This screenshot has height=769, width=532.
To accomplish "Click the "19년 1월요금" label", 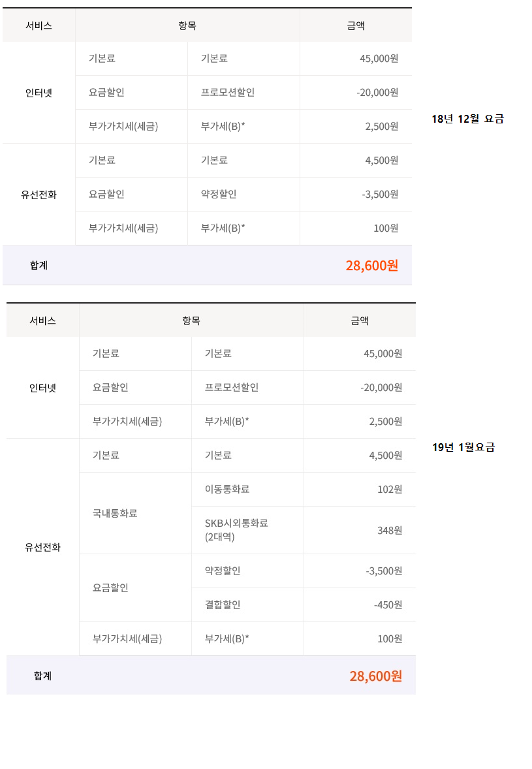I will pyautogui.click(x=463, y=447).
